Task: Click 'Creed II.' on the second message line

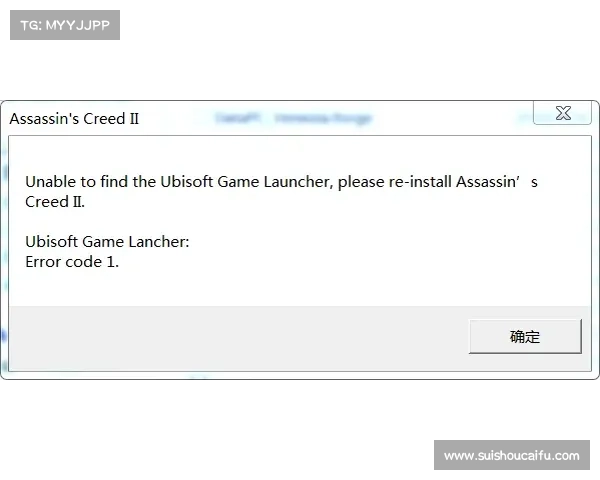Action: click(55, 202)
